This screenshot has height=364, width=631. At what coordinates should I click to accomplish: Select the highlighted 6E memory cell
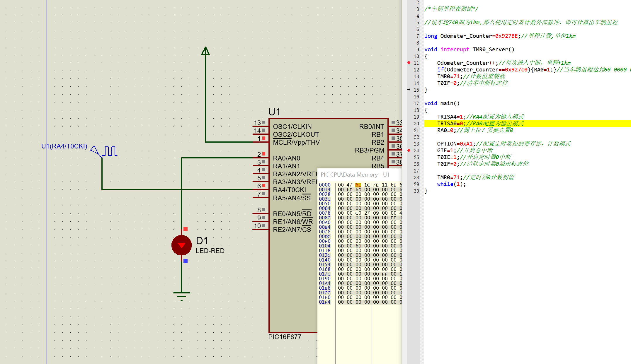(358, 185)
